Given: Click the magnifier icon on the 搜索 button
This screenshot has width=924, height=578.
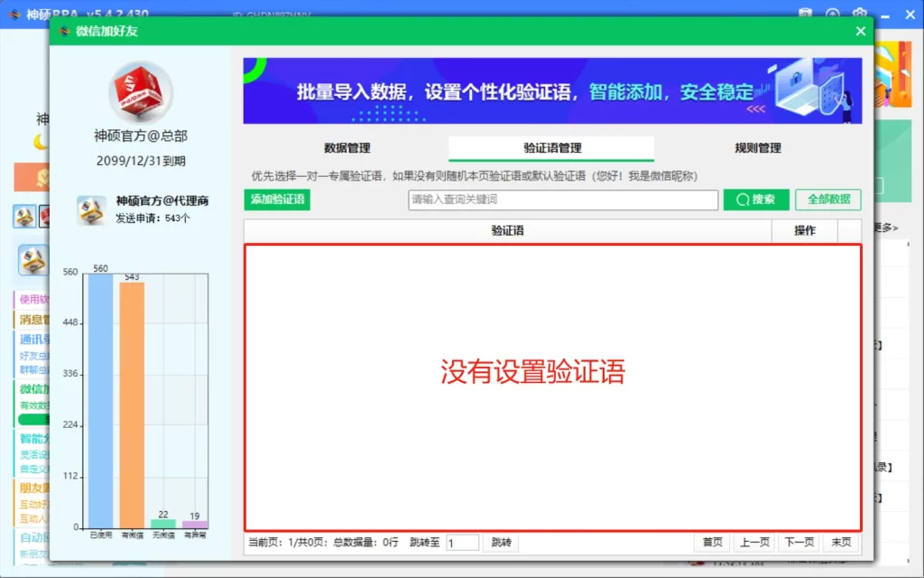Looking at the screenshot, I should pos(741,200).
